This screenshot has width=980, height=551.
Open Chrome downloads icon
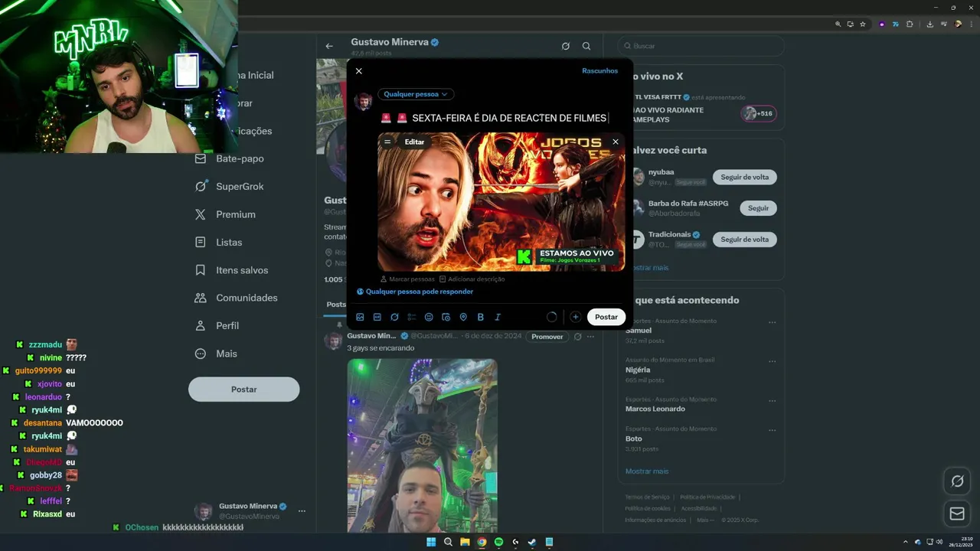(x=929, y=24)
